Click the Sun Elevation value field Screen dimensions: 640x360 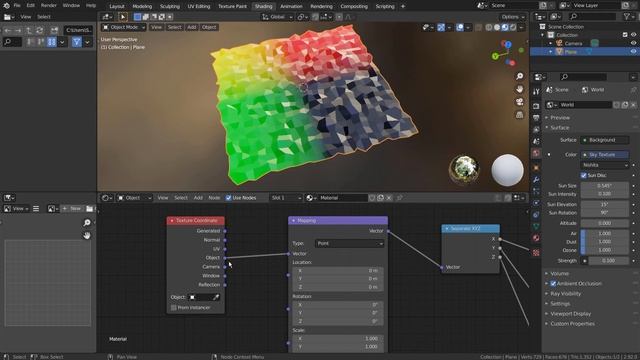pos(605,204)
